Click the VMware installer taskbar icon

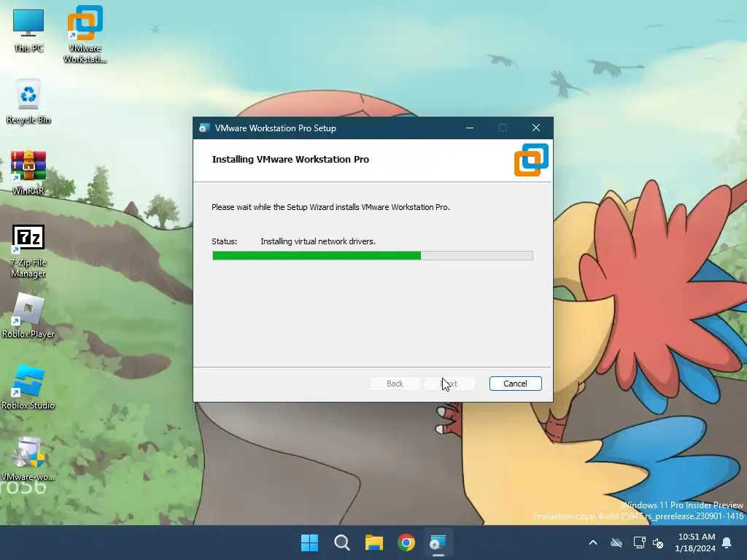438,542
